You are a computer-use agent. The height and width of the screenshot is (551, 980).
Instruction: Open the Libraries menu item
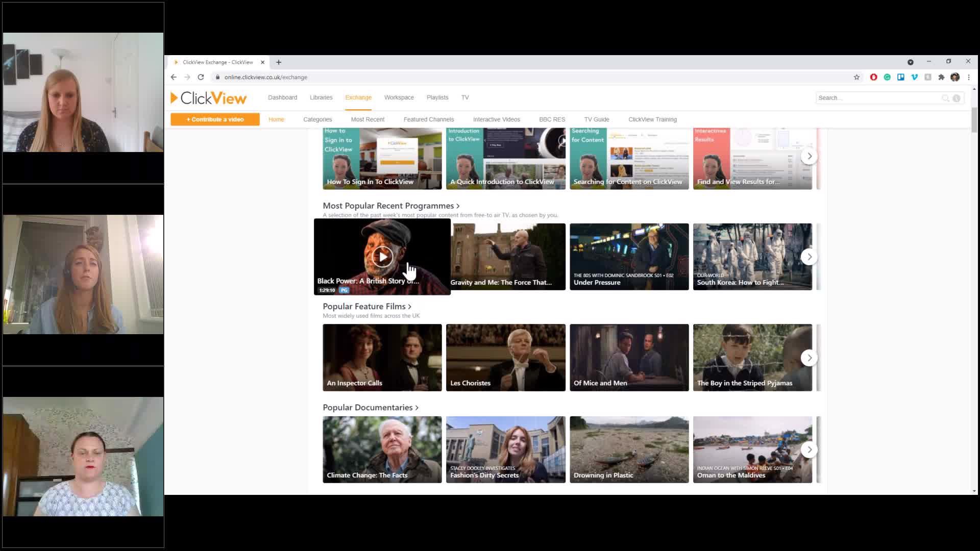pos(321,97)
